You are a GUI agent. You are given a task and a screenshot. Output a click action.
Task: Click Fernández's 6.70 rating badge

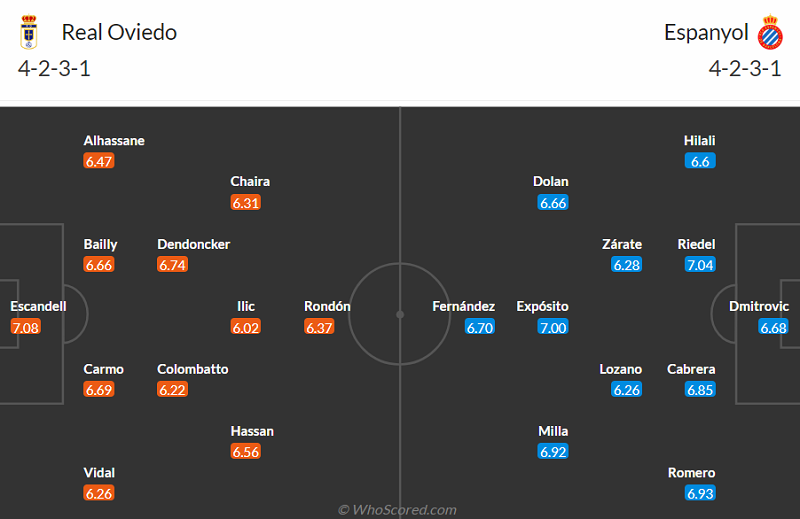tap(479, 327)
